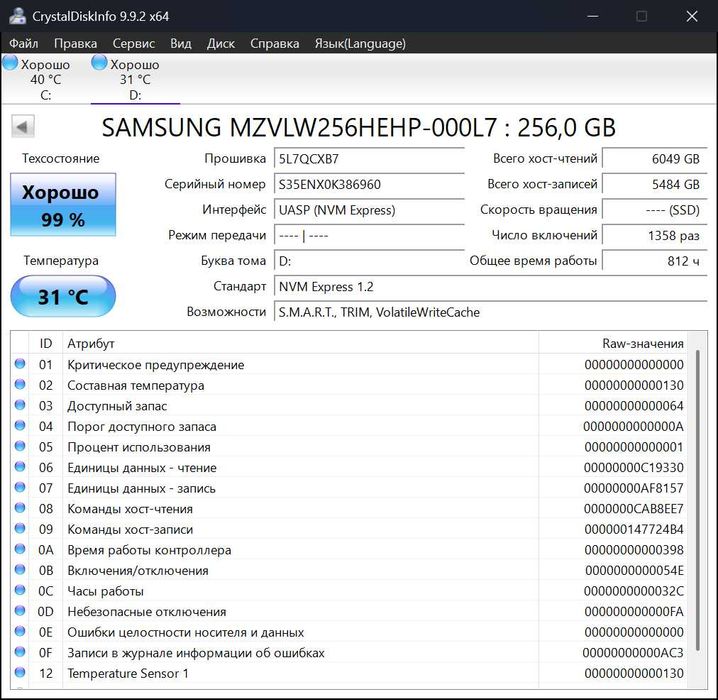Click raw value 00000147724B4

tap(634, 529)
